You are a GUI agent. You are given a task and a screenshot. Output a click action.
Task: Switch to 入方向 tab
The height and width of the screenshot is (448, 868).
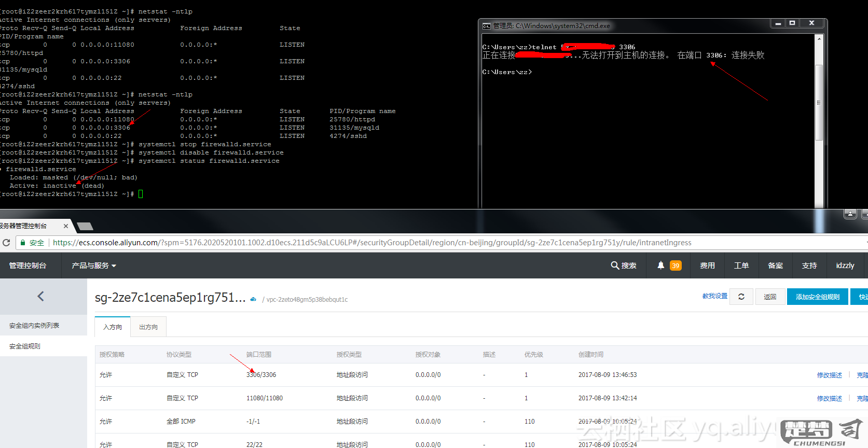click(113, 327)
